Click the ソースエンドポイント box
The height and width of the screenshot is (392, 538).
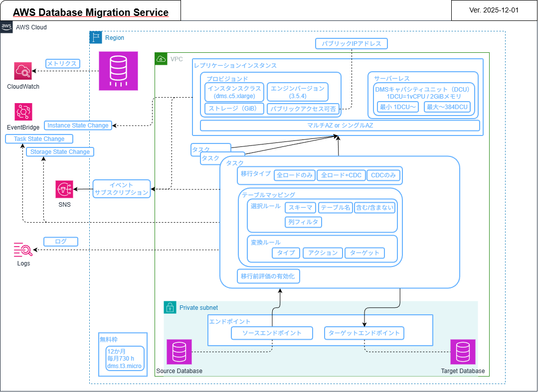tap(272, 333)
